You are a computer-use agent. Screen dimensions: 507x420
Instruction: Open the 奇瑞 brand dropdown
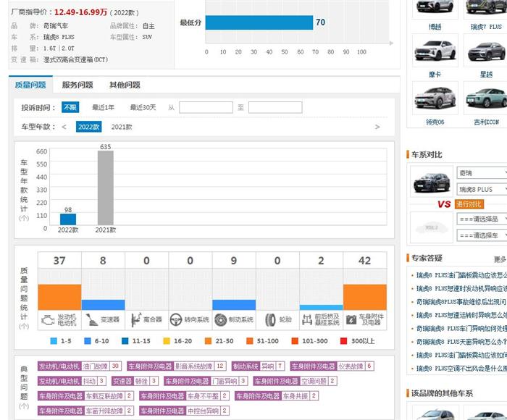click(x=482, y=173)
